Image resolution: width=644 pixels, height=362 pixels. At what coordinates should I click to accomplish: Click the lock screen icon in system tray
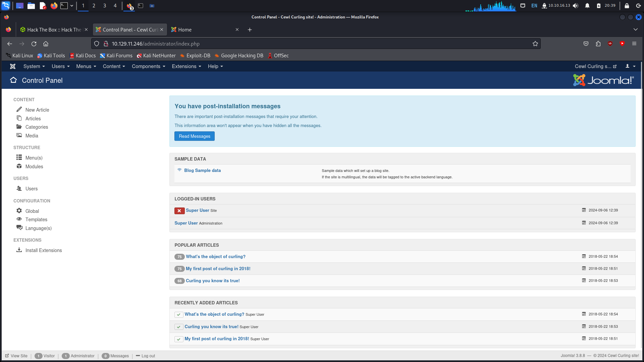click(627, 6)
